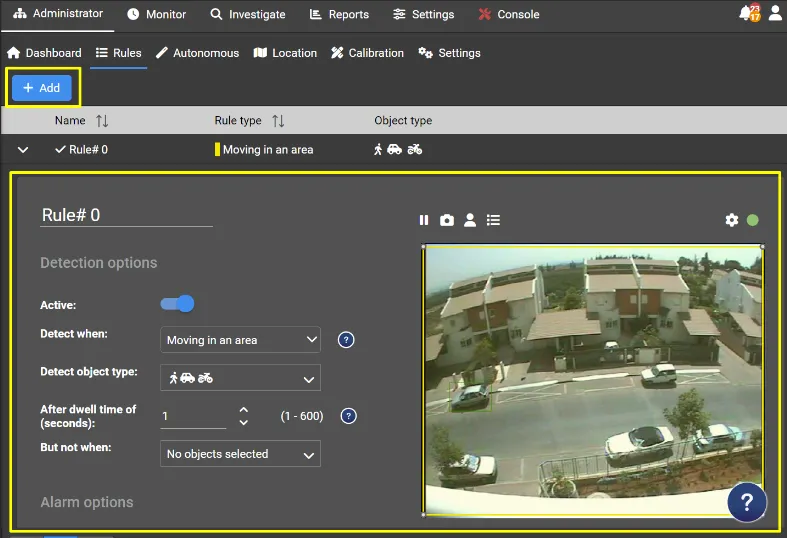787x538 pixels.
Task: Click 'Moving in an area' rule type cell
Action: [x=268, y=150]
